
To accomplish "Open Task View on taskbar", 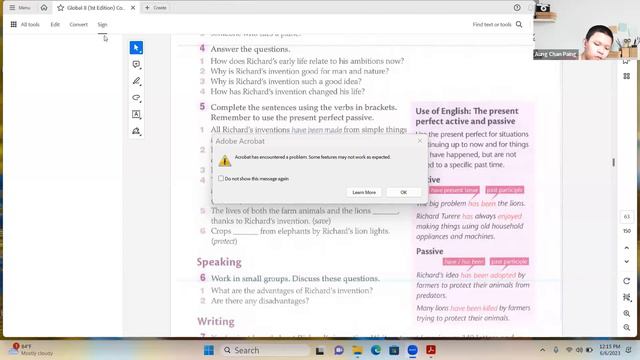I will (320, 350).
